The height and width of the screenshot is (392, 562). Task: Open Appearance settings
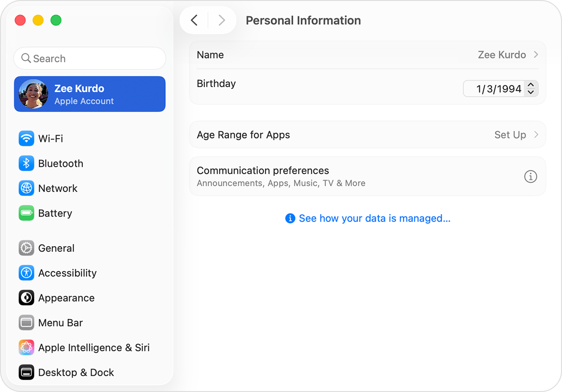(x=66, y=298)
